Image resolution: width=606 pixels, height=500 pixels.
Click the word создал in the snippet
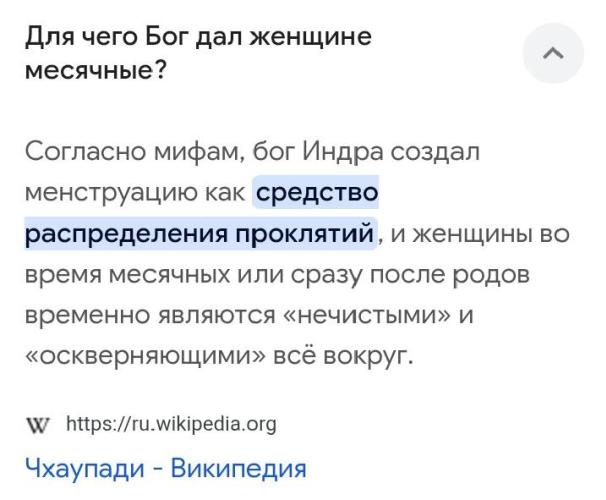(435, 151)
